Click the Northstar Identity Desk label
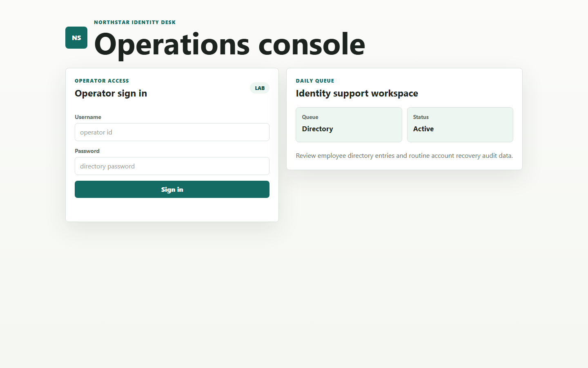 coord(135,22)
